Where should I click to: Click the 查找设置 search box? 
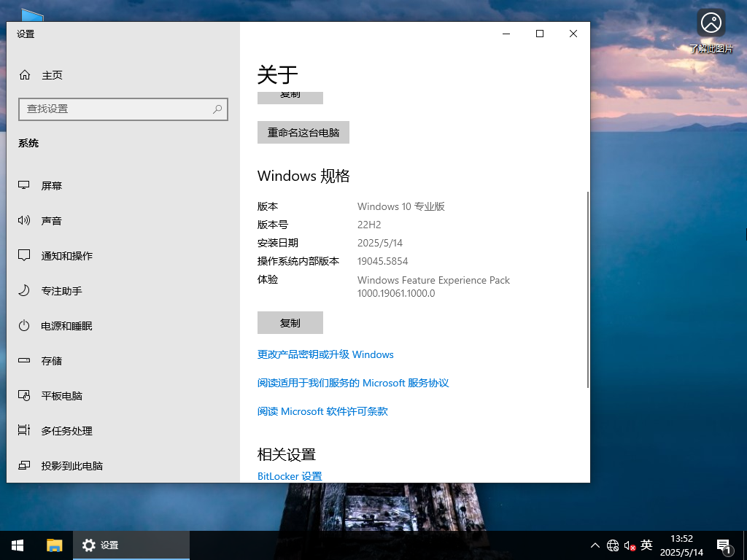point(123,109)
